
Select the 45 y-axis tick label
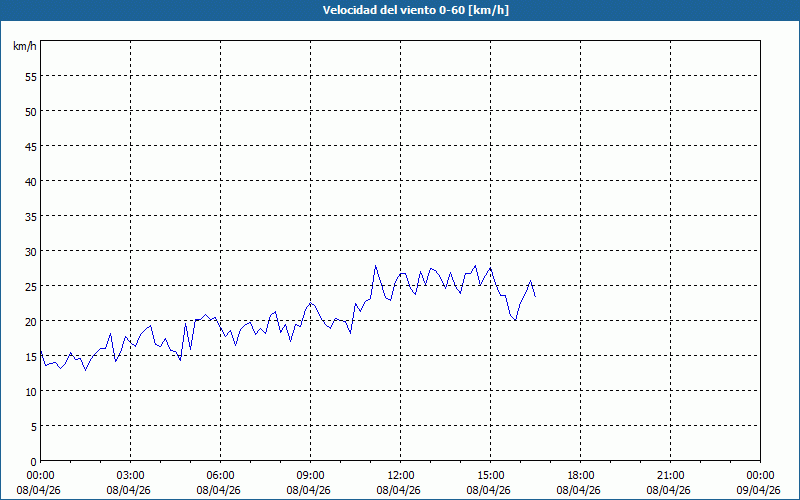[x=30, y=146]
